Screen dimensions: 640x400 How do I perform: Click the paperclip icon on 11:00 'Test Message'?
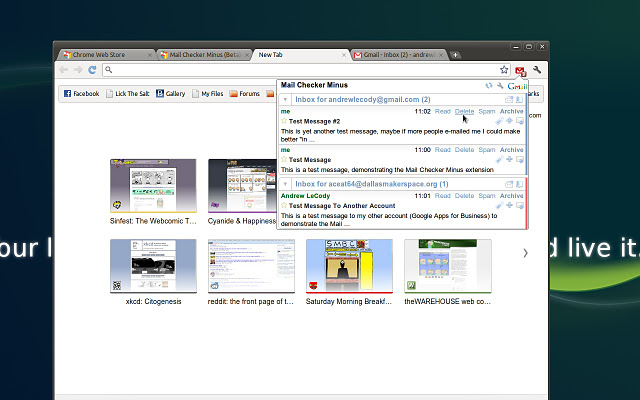pos(499,159)
